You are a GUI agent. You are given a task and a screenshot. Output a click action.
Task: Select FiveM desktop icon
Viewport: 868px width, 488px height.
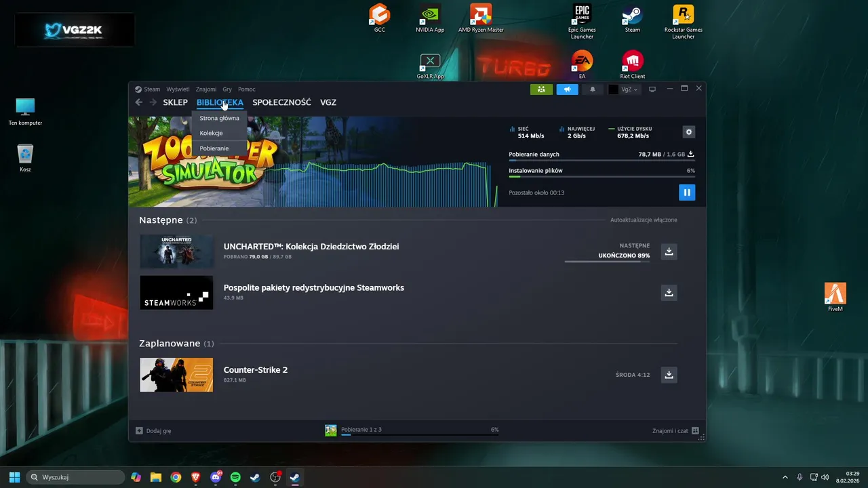tap(835, 298)
